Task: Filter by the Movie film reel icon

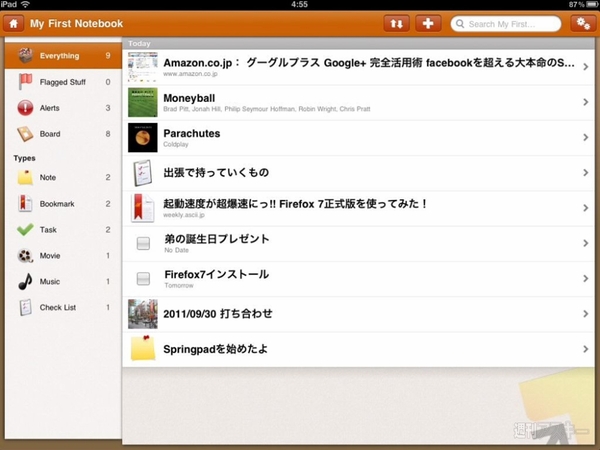Action: 25,256
